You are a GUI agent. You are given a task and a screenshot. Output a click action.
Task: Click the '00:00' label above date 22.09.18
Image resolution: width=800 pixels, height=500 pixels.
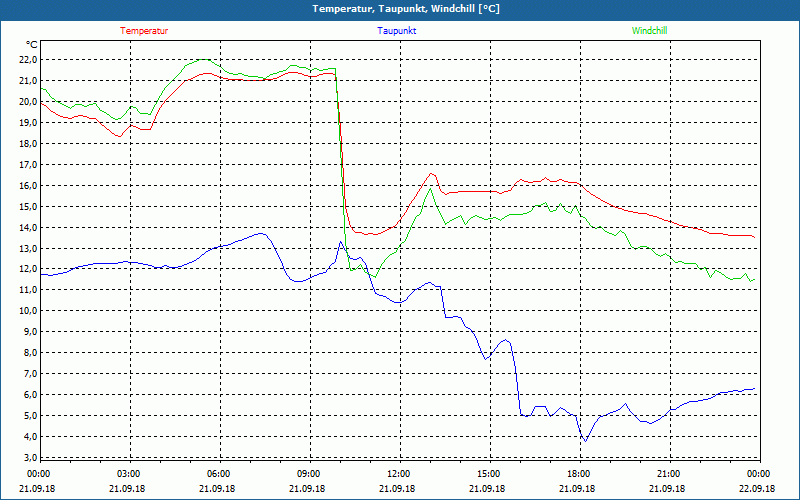pyautogui.click(x=758, y=474)
